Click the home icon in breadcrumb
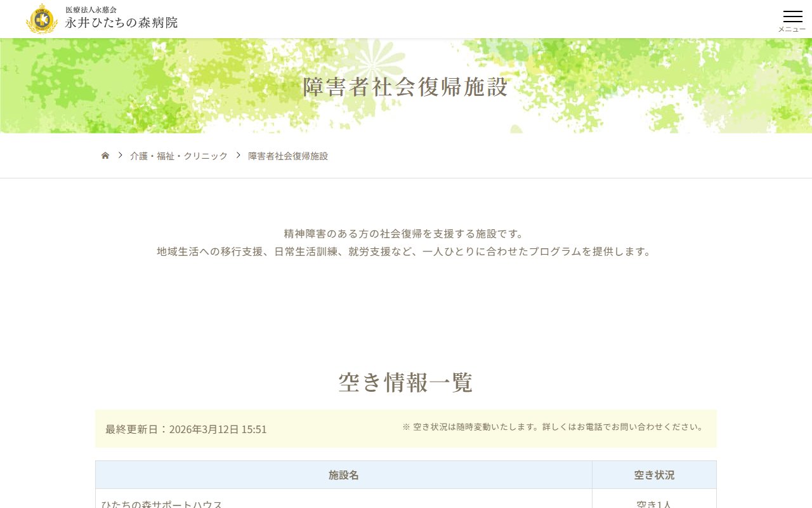Screen dimensions: 812x508 pyautogui.click(x=105, y=156)
